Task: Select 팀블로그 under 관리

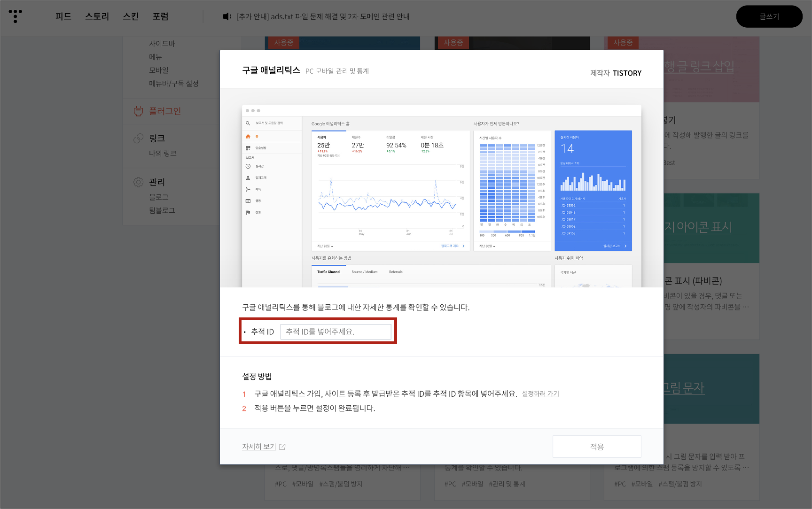Action: (x=162, y=210)
